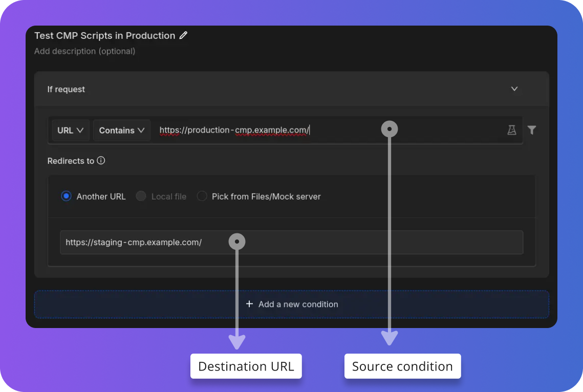Click the Source condition callout label
Viewport: 583px width, 392px height.
tap(402, 366)
